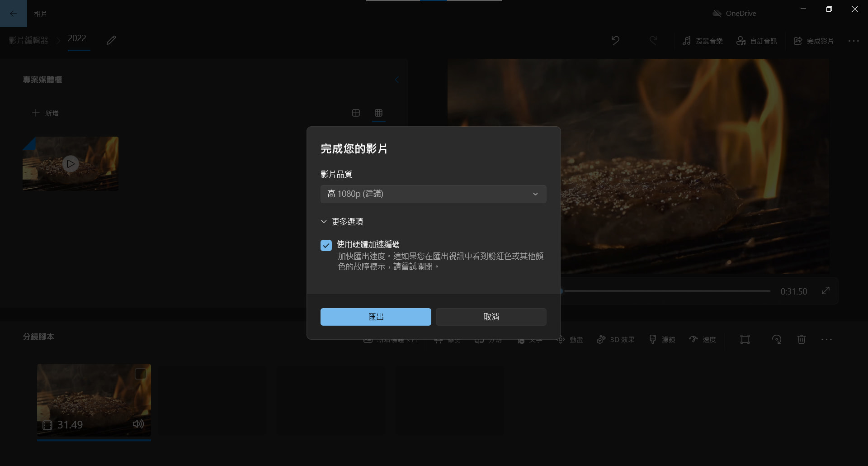Open the 3D 效果 tool

click(x=616, y=339)
